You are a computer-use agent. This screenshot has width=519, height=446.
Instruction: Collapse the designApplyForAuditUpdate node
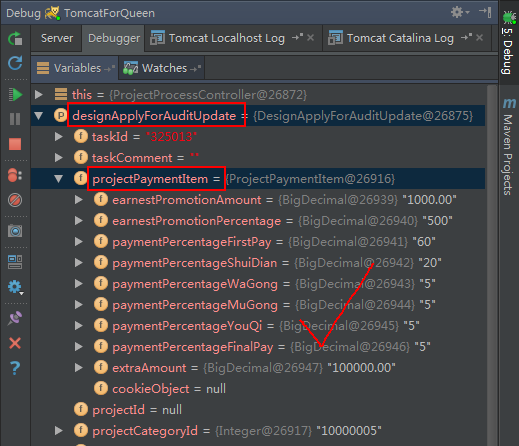click(39, 116)
